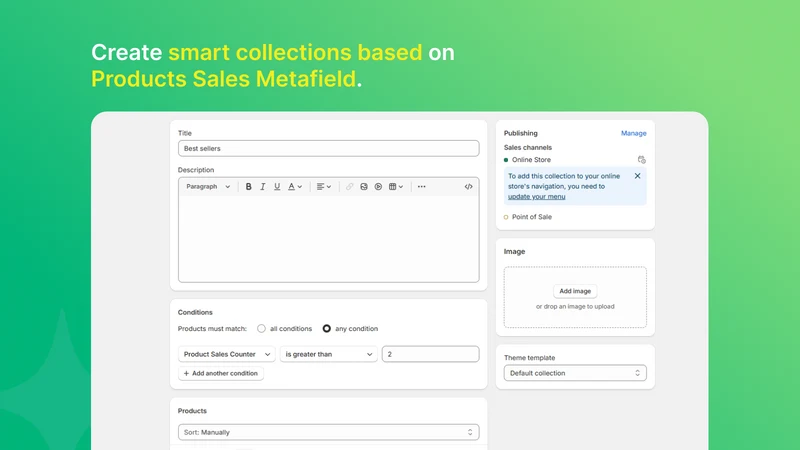Insert an image into description
The height and width of the screenshot is (450, 800).
click(364, 187)
